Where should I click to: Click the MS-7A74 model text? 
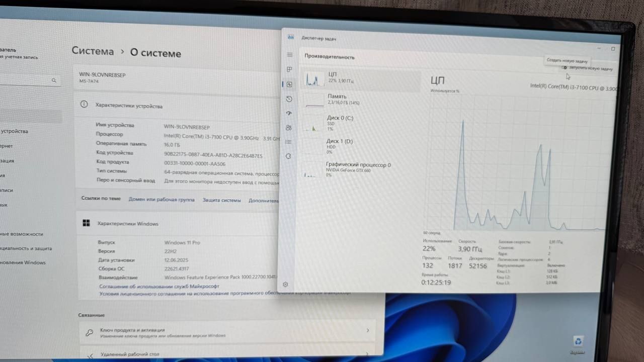[x=90, y=81]
